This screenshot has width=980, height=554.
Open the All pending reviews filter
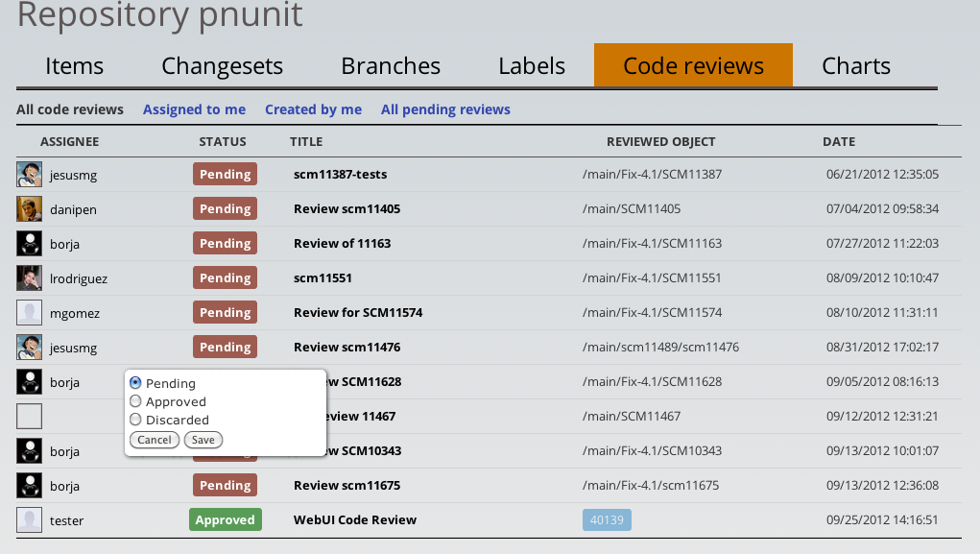point(444,109)
